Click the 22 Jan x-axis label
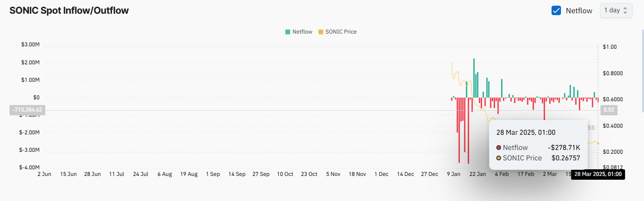Screen dimensions: 644x201 (x=477, y=174)
